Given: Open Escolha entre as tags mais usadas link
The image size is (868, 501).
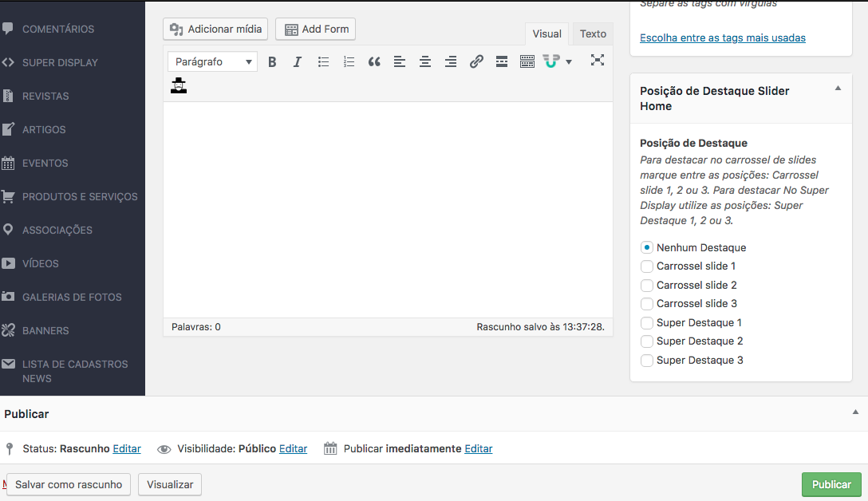Looking at the screenshot, I should tap(723, 37).
